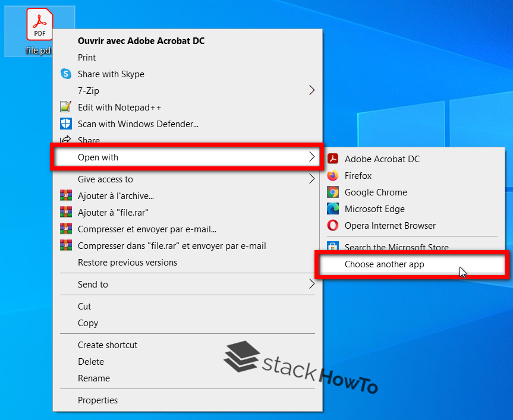Click the WinRAR icon next to Ajouter à l'archive
This screenshot has width=513, height=420.
(66, 195)
